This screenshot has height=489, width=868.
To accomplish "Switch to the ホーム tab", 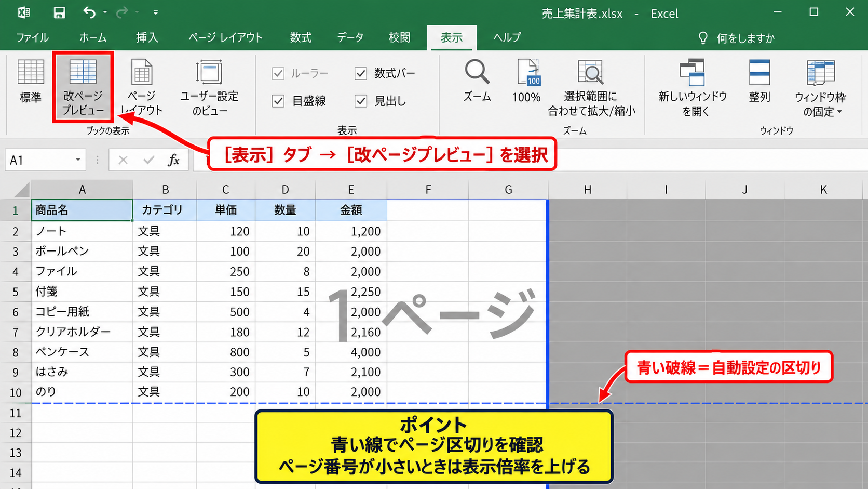I will (93, 37).
